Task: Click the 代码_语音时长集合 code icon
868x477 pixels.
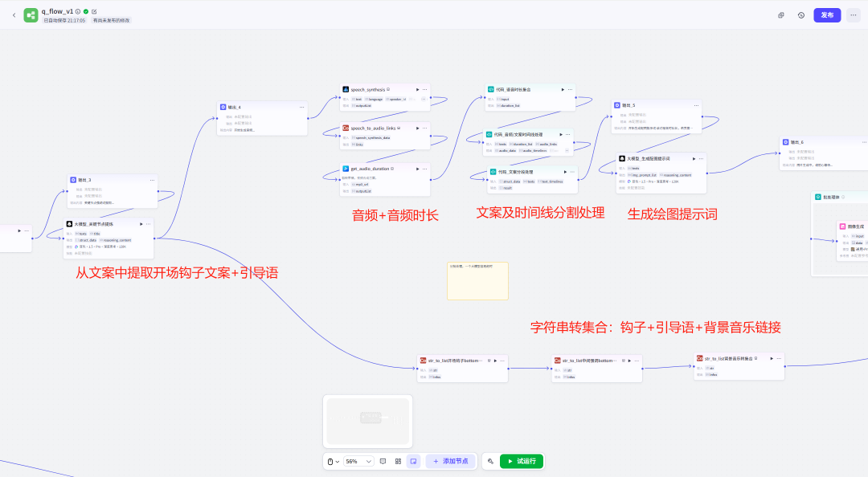Action: click(x=490, y=90)
